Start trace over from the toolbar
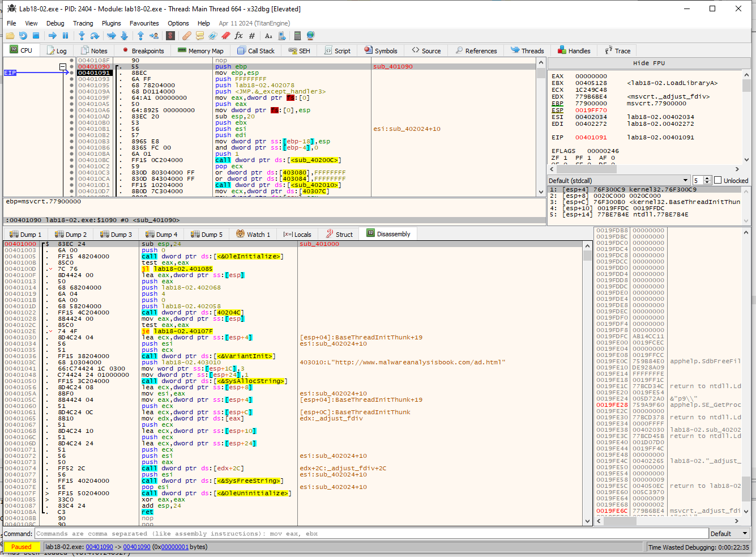Viewport: 756px width, 557px height. coord(124,36)
